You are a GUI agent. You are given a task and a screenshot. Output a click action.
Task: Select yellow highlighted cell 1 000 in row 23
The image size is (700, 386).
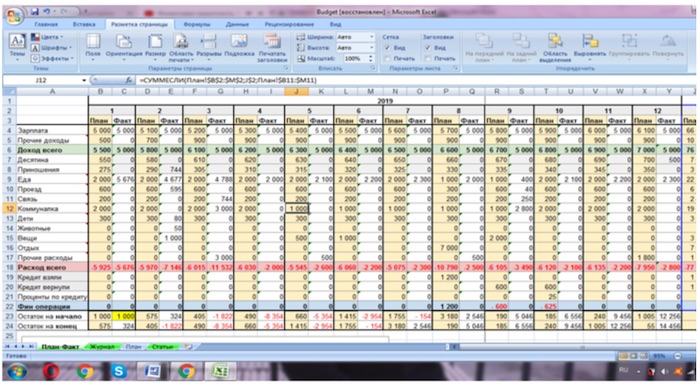click(x=124, y=316)
